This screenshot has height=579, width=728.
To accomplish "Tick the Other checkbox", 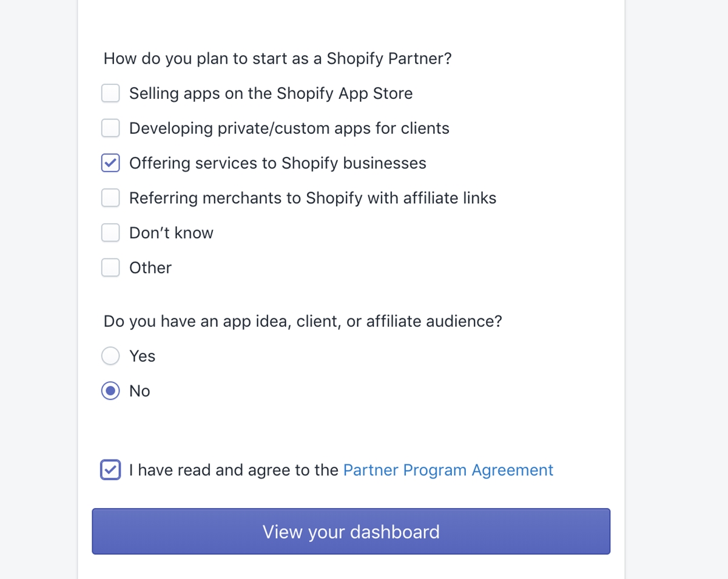I will [110, 267].
